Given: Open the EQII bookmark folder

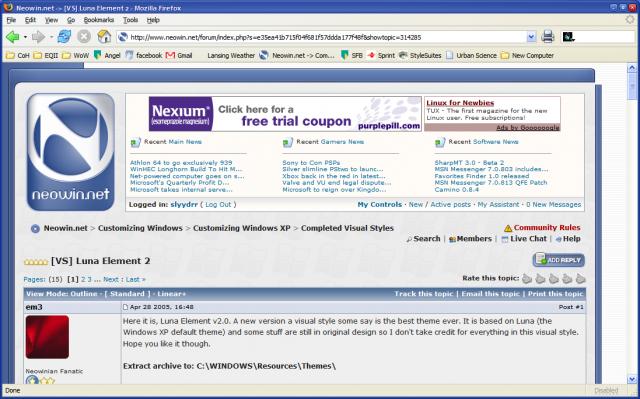Looking at the screenshot, I should tap(46, 55).
